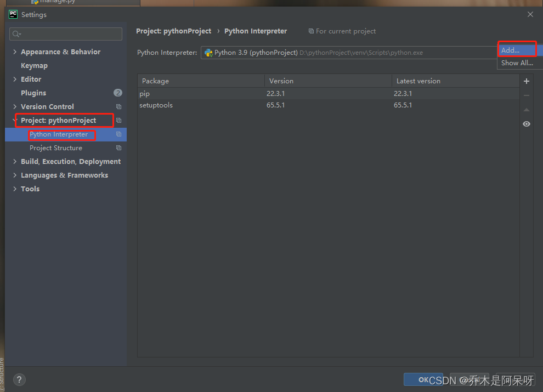Select Plugins in settings tree
The height and width of the screenshot is (392, 543).
[33, 93]
